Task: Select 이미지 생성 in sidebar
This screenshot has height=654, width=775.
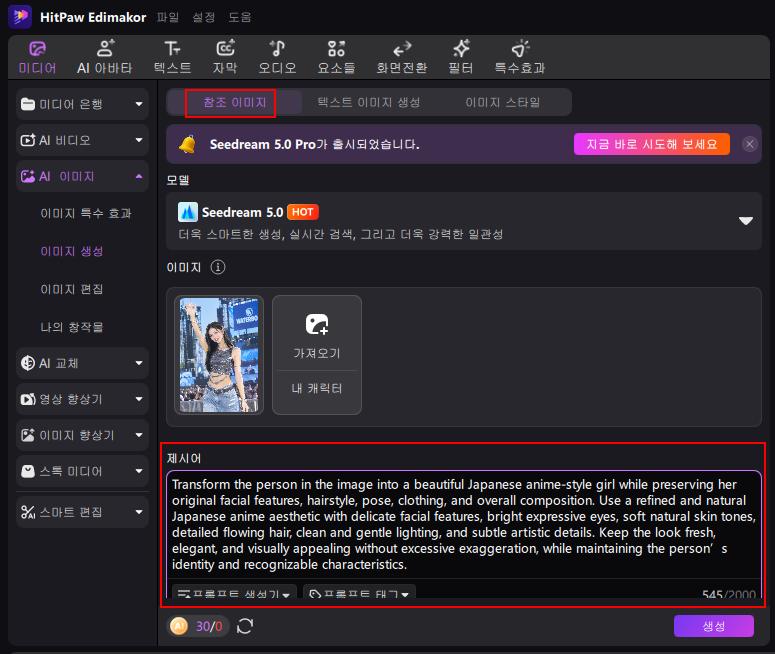Action: 72,251
